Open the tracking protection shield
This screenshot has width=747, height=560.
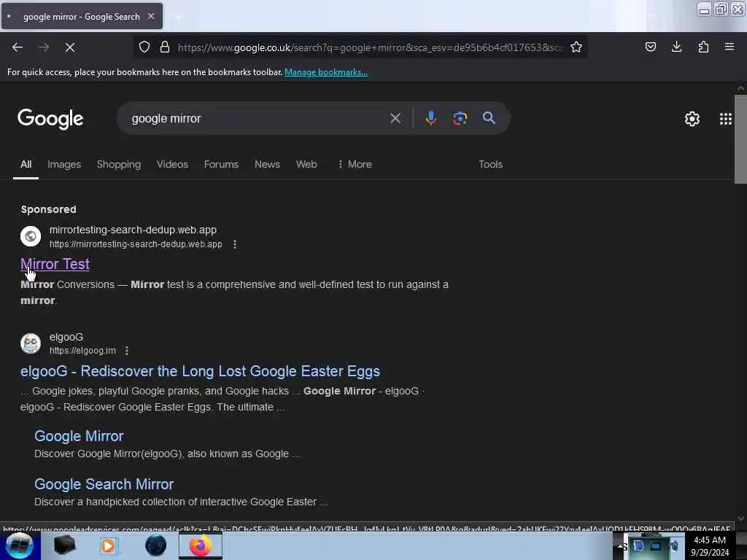tap(144, 47)
